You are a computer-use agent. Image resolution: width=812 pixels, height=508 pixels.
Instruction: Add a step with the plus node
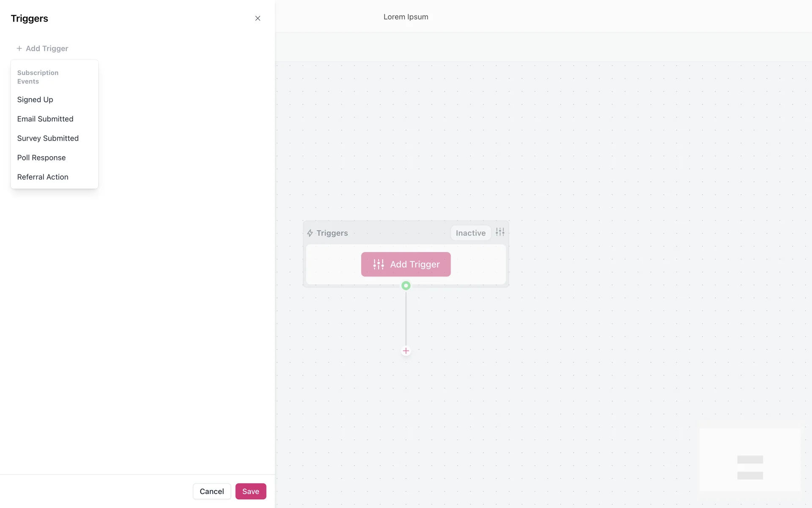(x=406, y=351)
